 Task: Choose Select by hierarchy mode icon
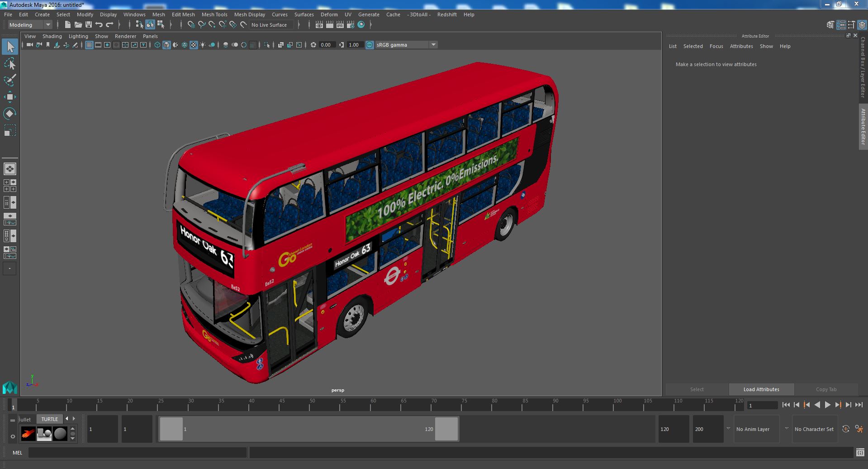(139, 25)
